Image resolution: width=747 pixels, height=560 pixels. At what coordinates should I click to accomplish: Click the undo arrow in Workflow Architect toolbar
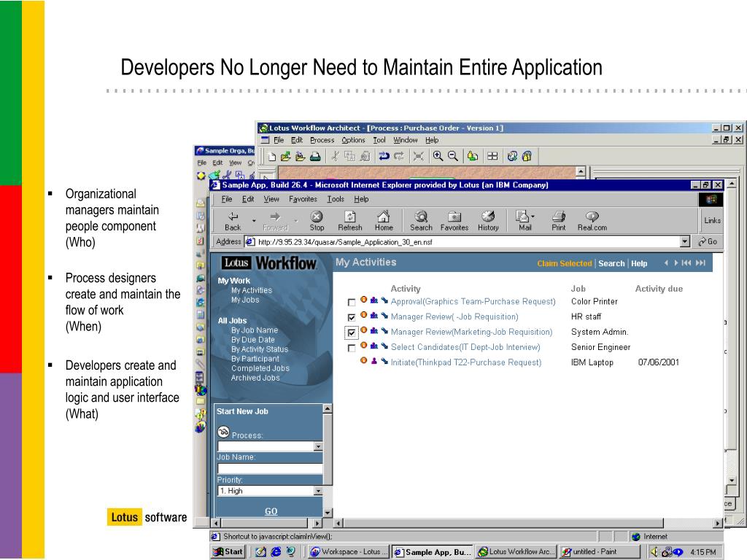tap(384, 156)
